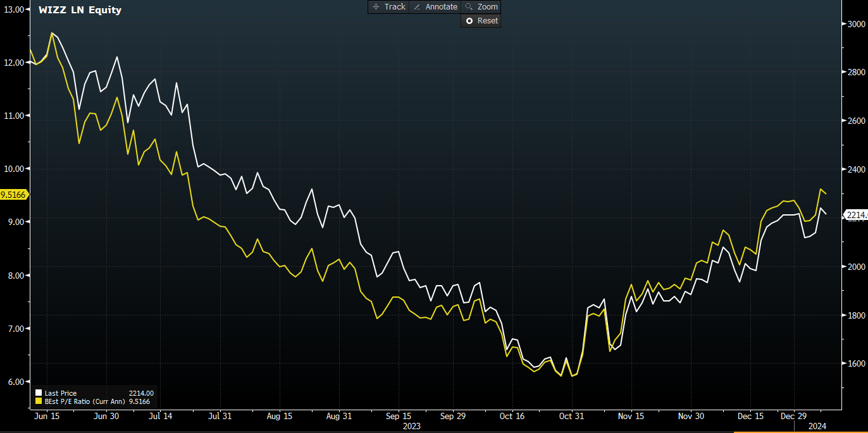Click the 2024 year label on the axis
The image size is (868, 433).
(x=818, y=426)
